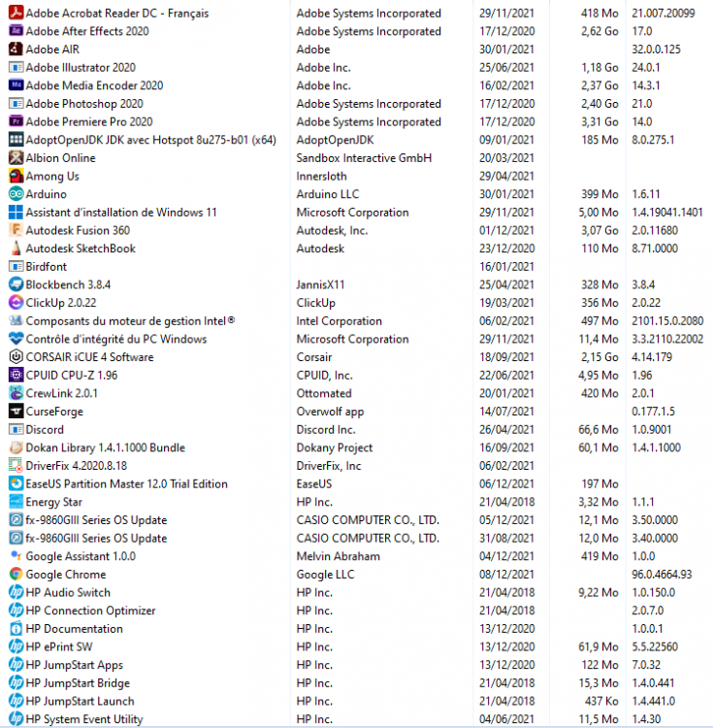This screenshot has width=713, height=728.
Task: Click publisher Arduino LLC
Action: [328, 194]
